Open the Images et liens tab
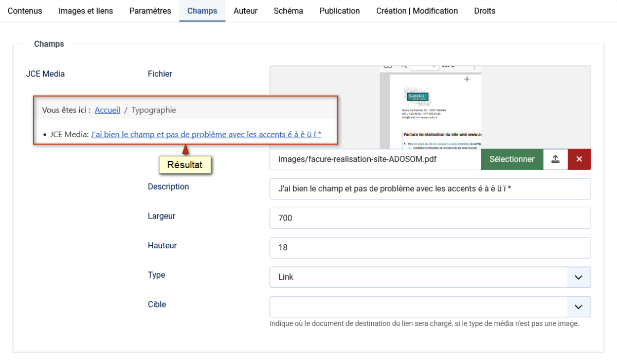 (x=85, y=11)
